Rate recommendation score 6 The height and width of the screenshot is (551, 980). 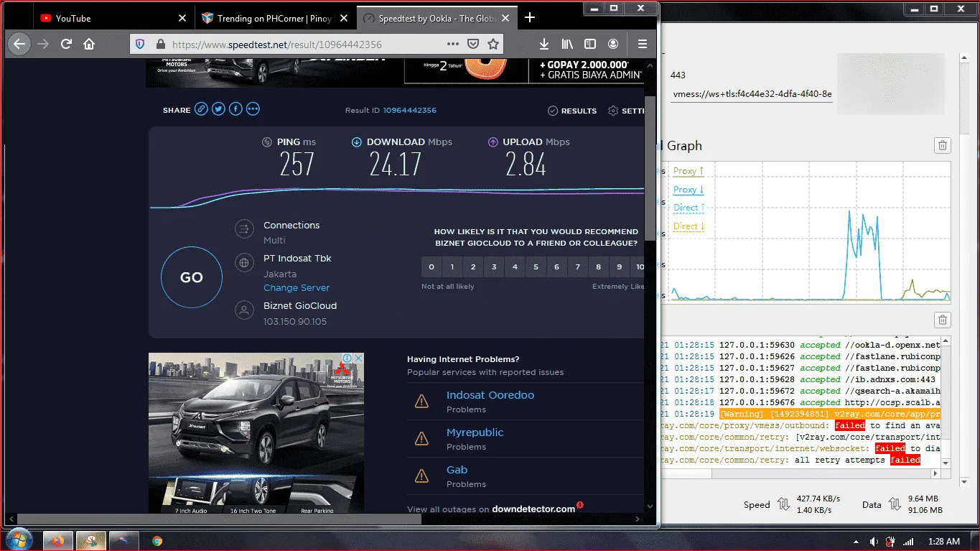556,267
